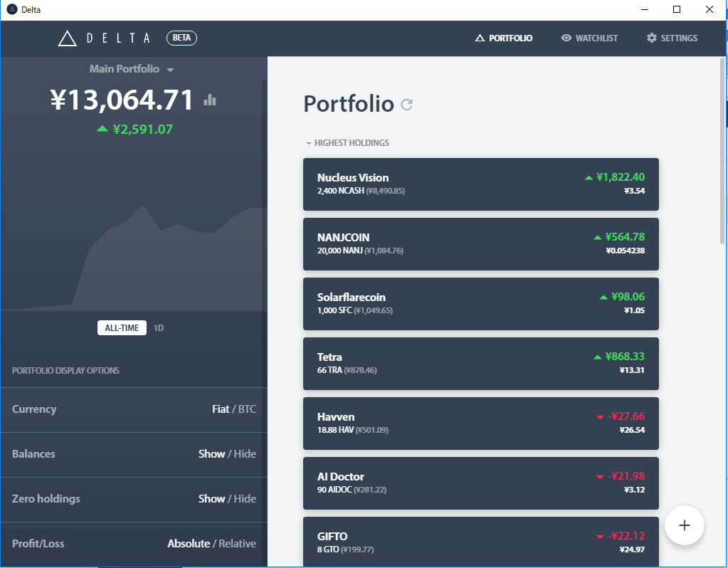
Task: Click the BETA badge next to the Delta logo
Action: coord(181,38)
